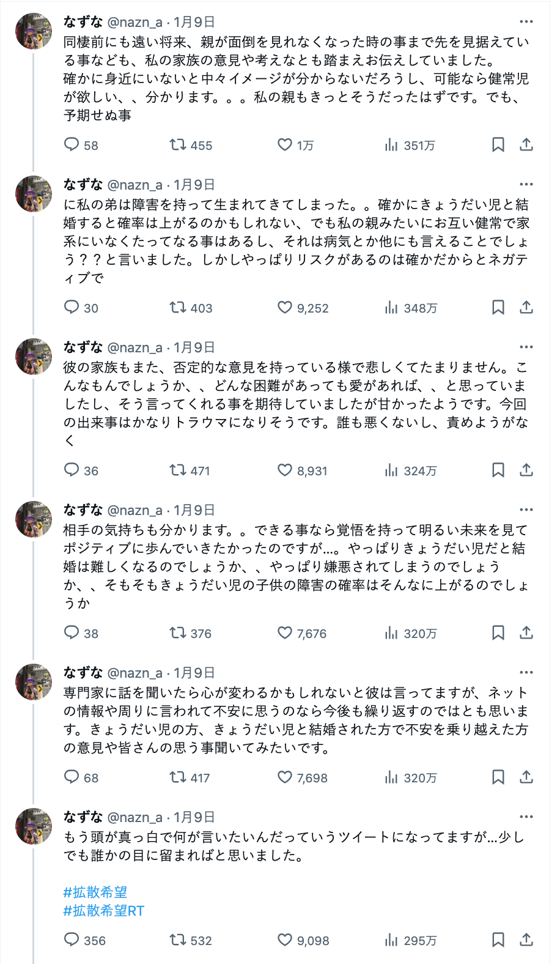Image resolution: width=560 pixels, height=964 pixels.
Task: Click the reply icon showing 68 replies
Action: pyautogui.click(x=72, y=777)
